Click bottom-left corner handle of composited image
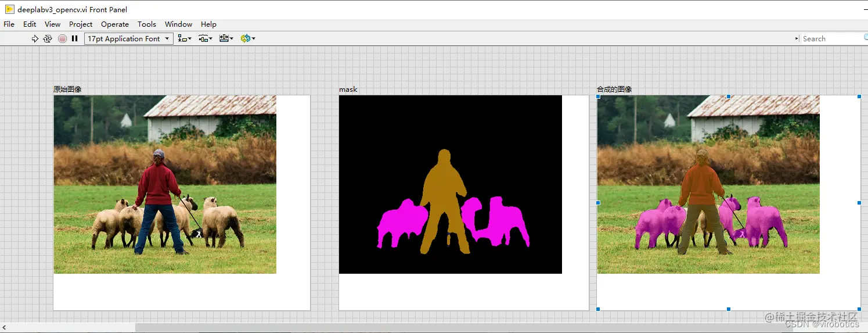The image size is (868, 333). (598, 309)
